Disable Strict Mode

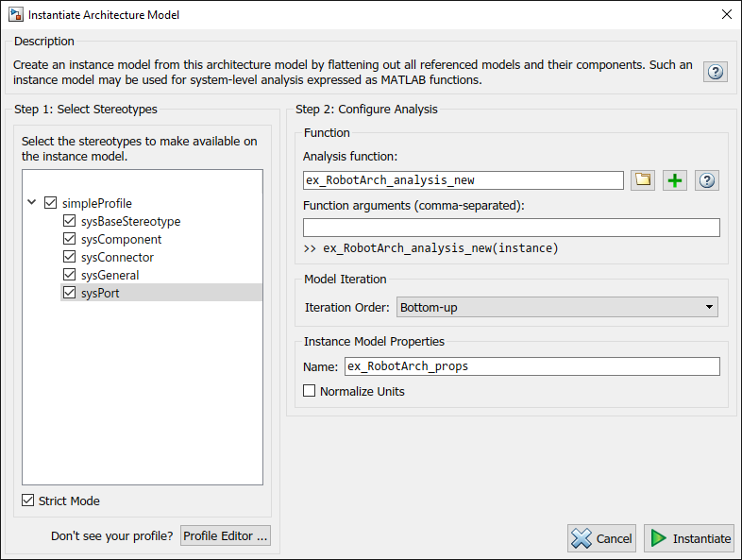pyautogui.click(x=27, y=501)
